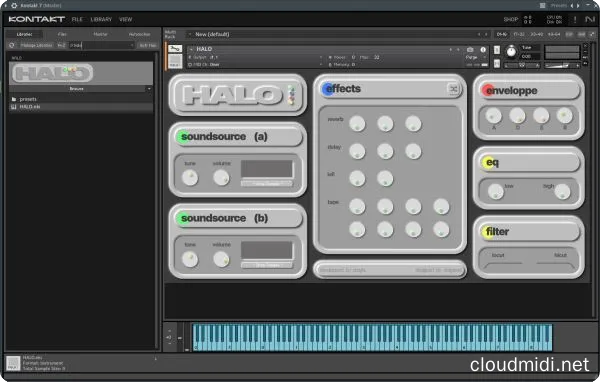Screen dimensions: 600x382
Task: Click the library search input field
Action: [x=101, y=45]
